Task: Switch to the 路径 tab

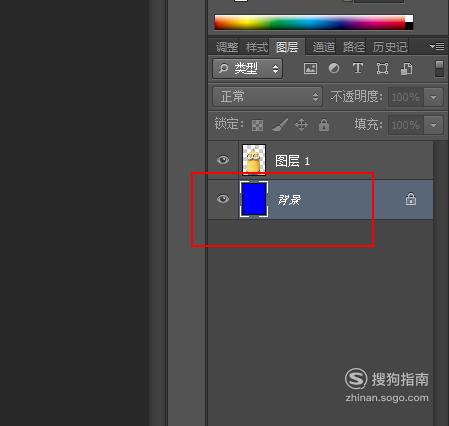Action: click(354, 47)
